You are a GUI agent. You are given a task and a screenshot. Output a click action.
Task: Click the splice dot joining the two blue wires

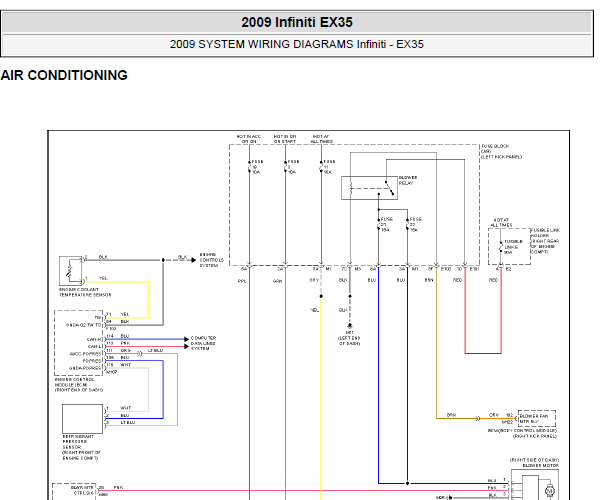click(408, 483)
